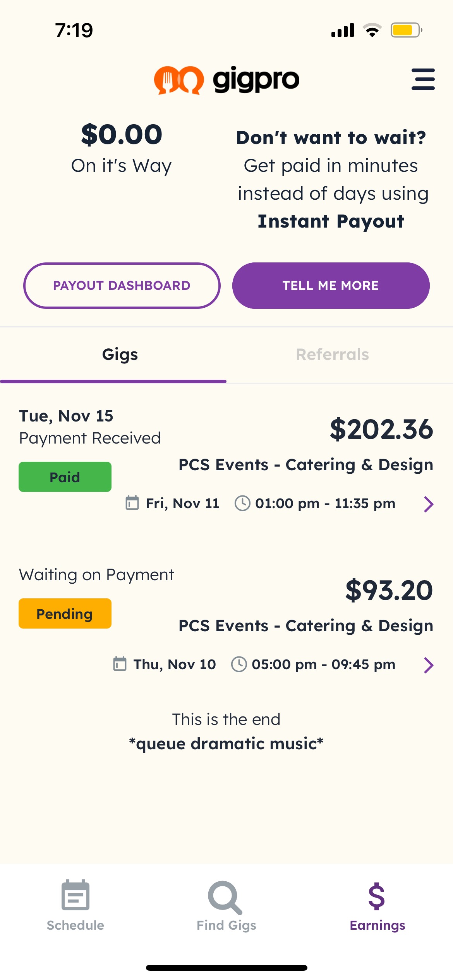Tap the green Paid status badge

(x=65, y=477)
